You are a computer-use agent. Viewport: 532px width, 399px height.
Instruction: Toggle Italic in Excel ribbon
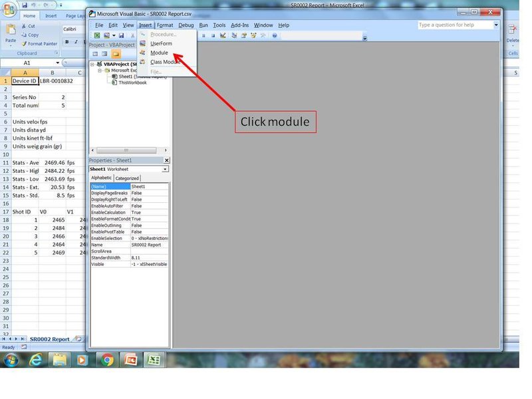point(76,42)
